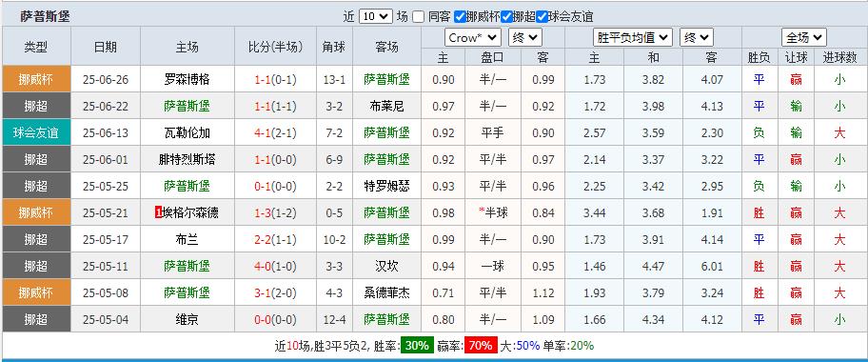Image resolution: width=868 pixels, height=362 pixels.
Task: Click the 4.47 draw odds value
Action: point(653,266)
